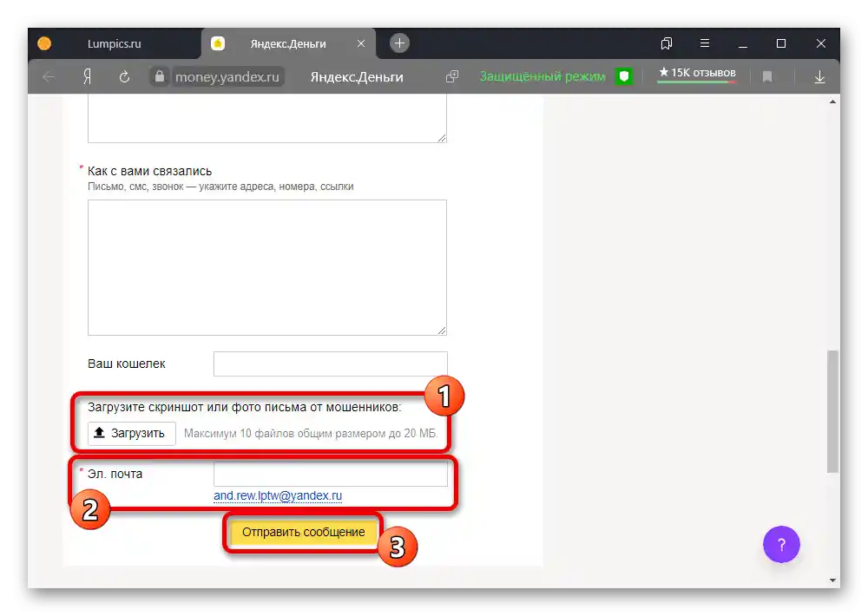Click the Ваш кошелек input field

(330, 364)
